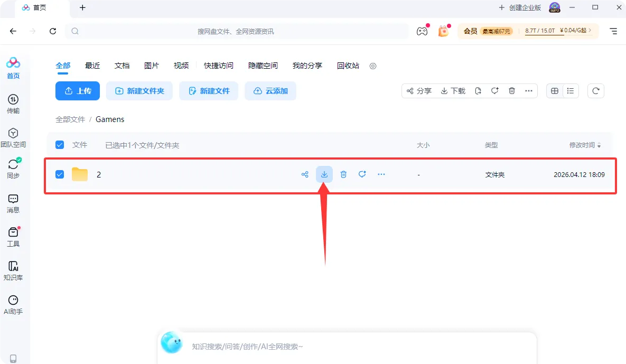
Task: Switch to list view layout
Action: 571,90
